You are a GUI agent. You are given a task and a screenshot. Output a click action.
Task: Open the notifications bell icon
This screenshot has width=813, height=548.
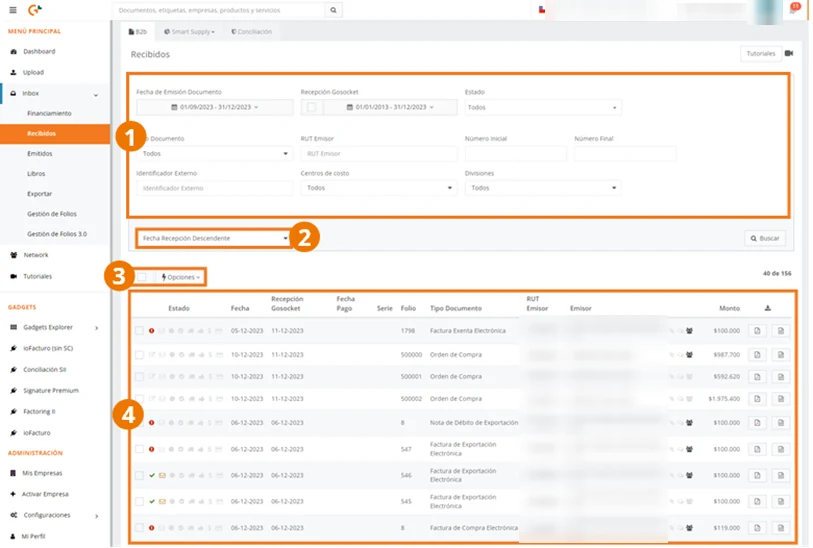(x=794, y=9)
